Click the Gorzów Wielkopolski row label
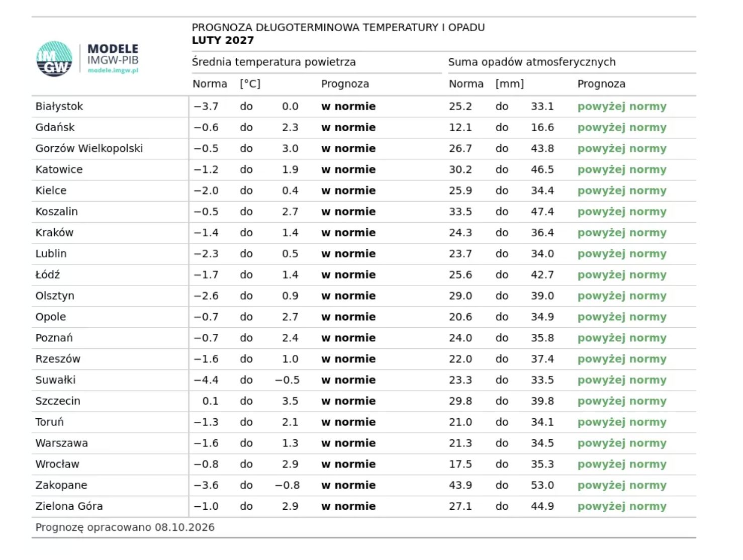 pyautogui.click(x=89, y=149)
